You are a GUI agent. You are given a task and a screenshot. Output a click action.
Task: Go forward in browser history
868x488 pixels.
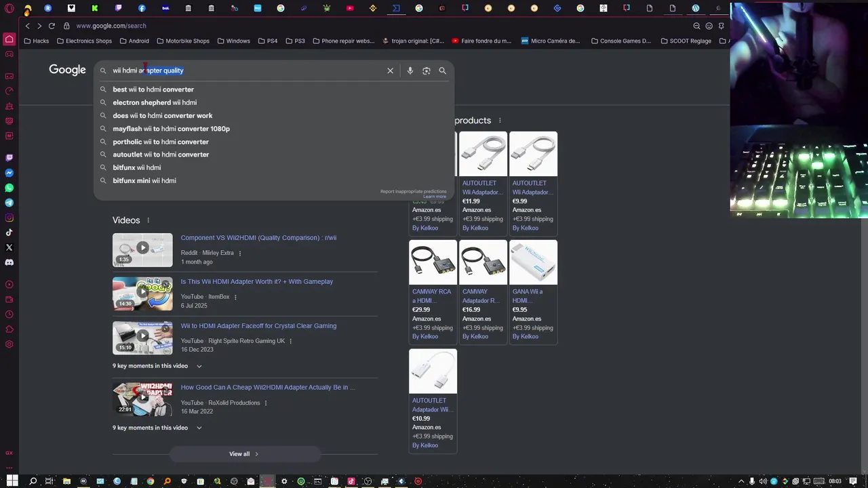click(39, 26)
